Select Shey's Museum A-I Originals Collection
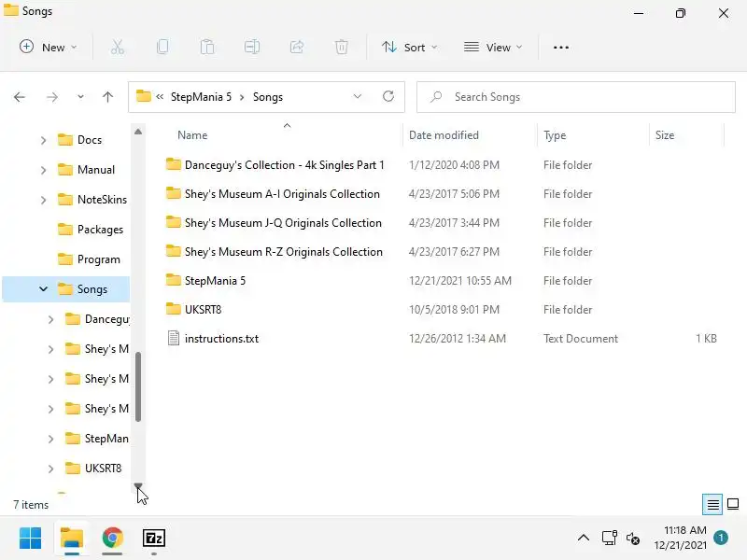This screenshot has height=560, width=747. [x=282, y=194]
